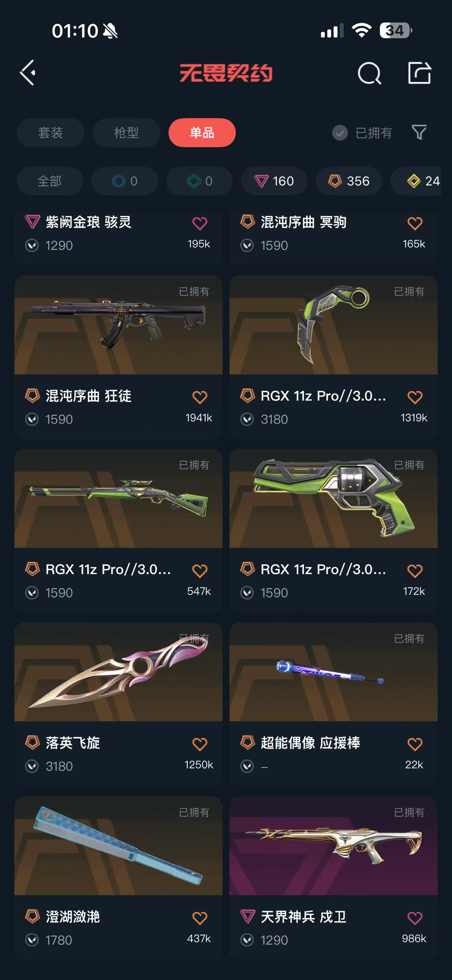
Task: Favorite 落英飞旋 with heart icon
Action: [x=200, y=744]
